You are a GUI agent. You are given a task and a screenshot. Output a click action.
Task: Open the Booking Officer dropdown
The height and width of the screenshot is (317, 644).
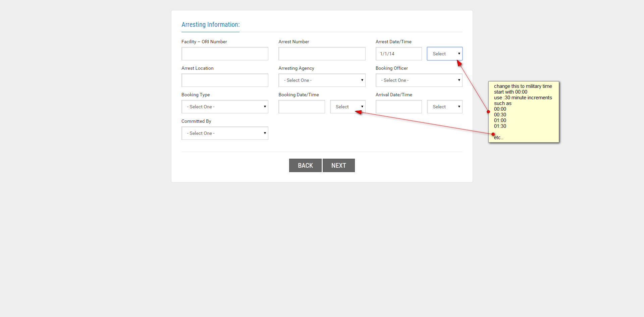coord(419,80)
